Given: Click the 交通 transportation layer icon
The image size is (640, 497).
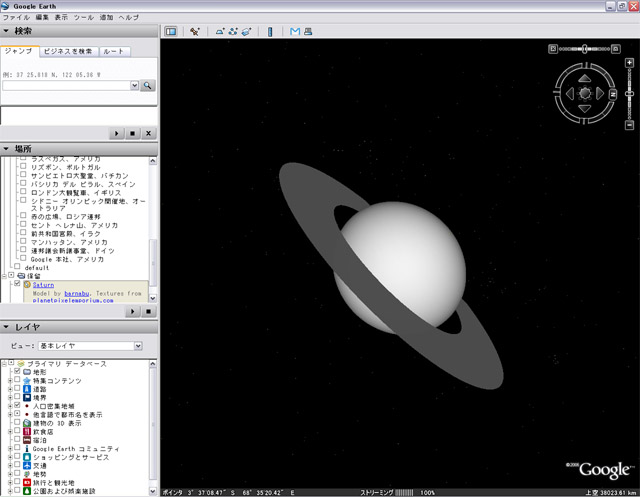Looking at the screenshot, I should click(x=27, y=466).
